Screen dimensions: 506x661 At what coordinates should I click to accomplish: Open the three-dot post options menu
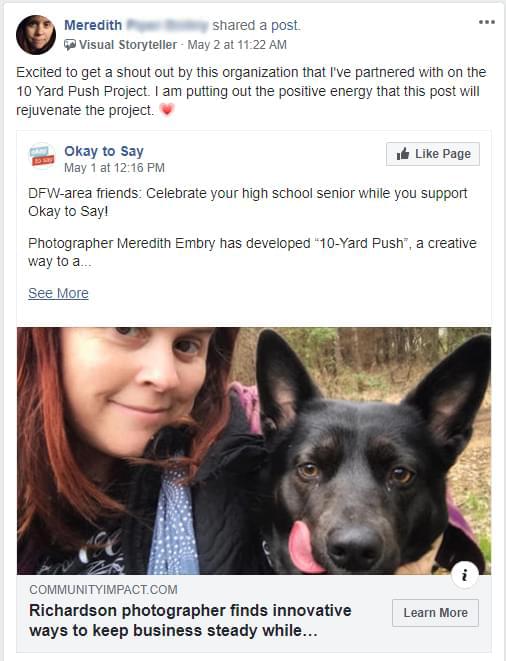click(x=487, y=22)
